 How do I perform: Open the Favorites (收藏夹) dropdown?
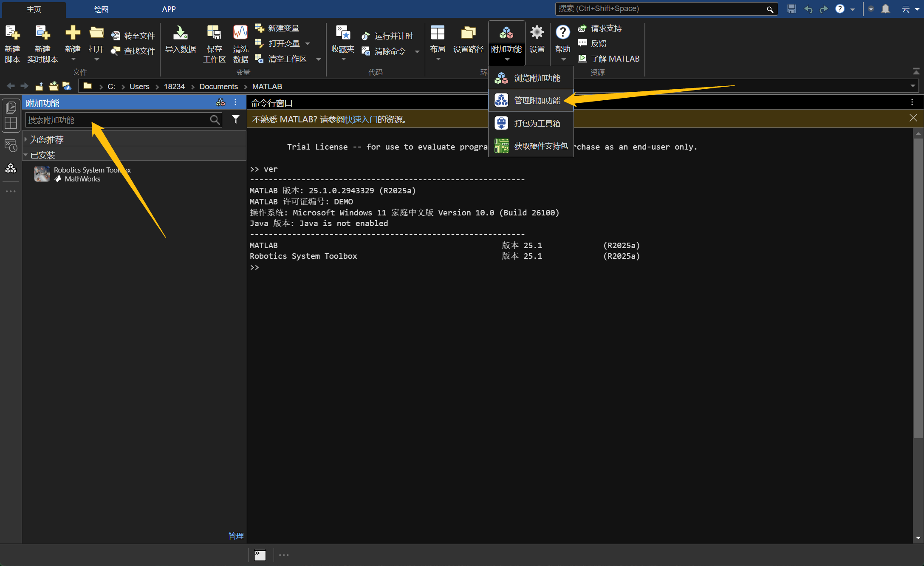point(343,42)
